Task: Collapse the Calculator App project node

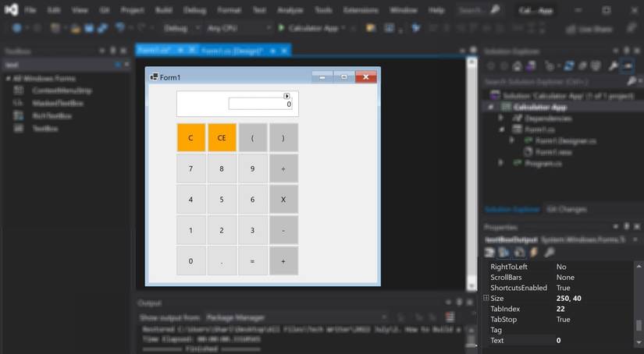Action: point(491,107)
